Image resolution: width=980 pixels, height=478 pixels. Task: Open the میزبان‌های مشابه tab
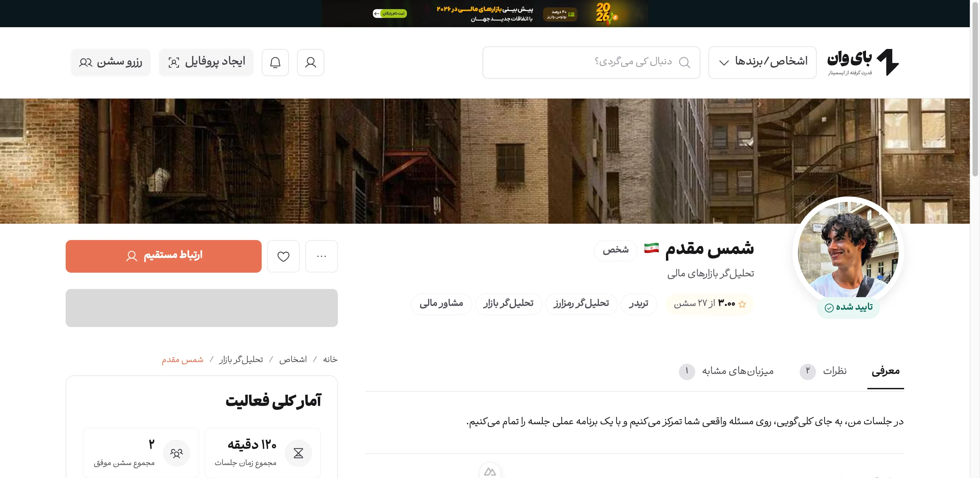point(726,371)
